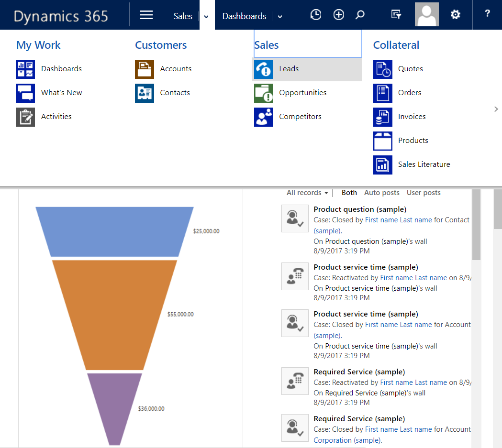Open Leads menu item
The image size is (502, 448).
pyautogui.click(x=289, y=69)
